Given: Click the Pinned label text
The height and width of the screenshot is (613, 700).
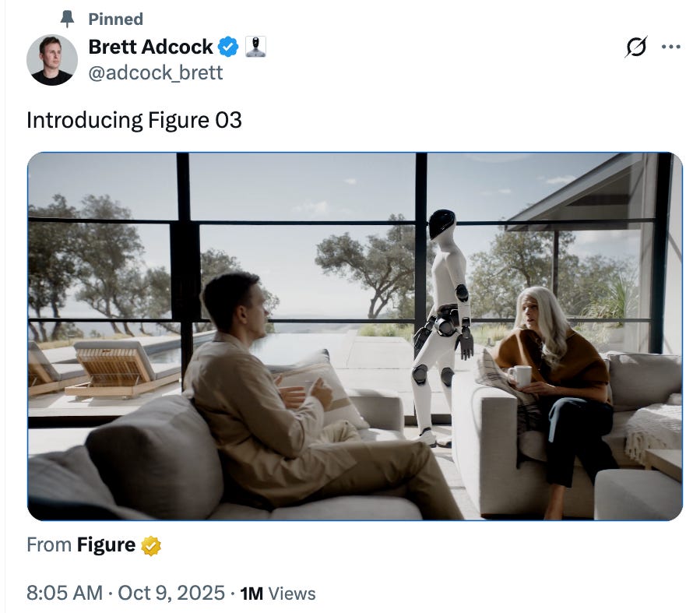Looking at the screenshot, I should click(x=115, y=19).
